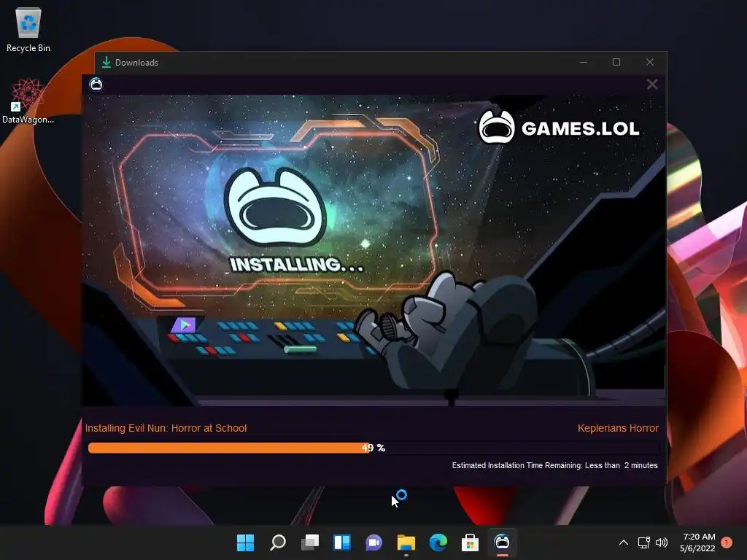Click the GAMES.LOL brand logo in the banner
The height and width of the screenshot is (560, 747).
click(559, 127)
